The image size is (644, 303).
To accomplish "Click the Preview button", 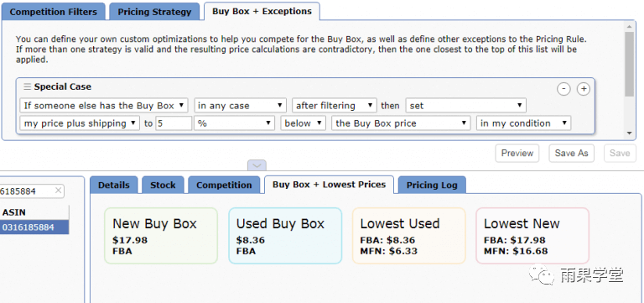I will click(x=517, y=153).
